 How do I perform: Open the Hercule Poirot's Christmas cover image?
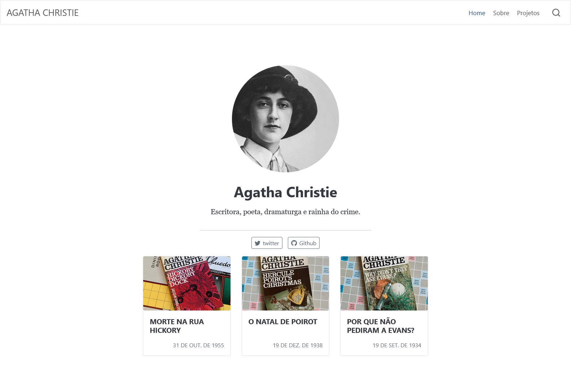point(285,283)
